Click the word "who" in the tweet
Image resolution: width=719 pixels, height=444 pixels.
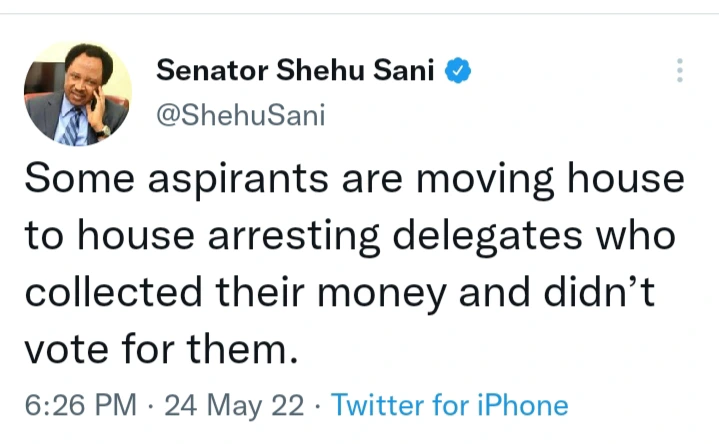pyautogui.click(x=637, y=238)
